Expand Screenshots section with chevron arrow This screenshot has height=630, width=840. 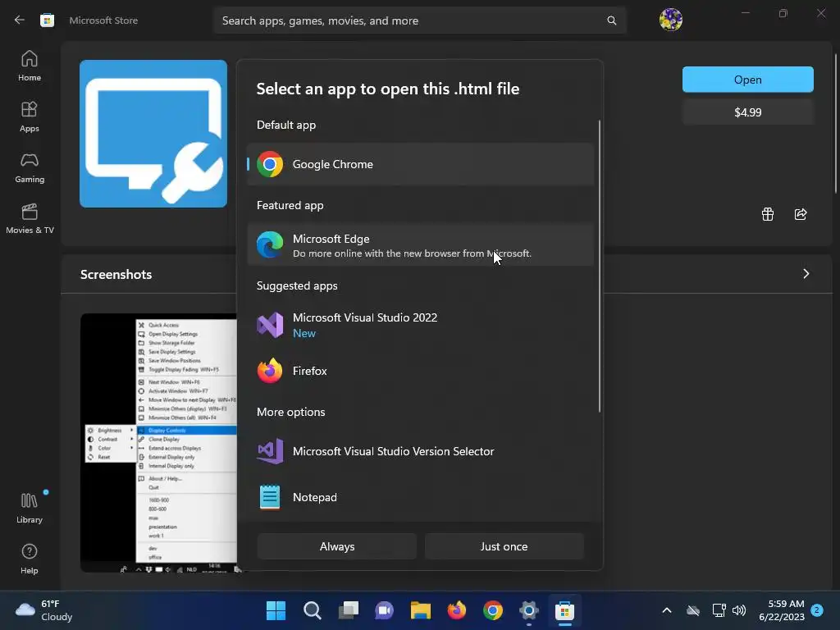tap(806, 274)
